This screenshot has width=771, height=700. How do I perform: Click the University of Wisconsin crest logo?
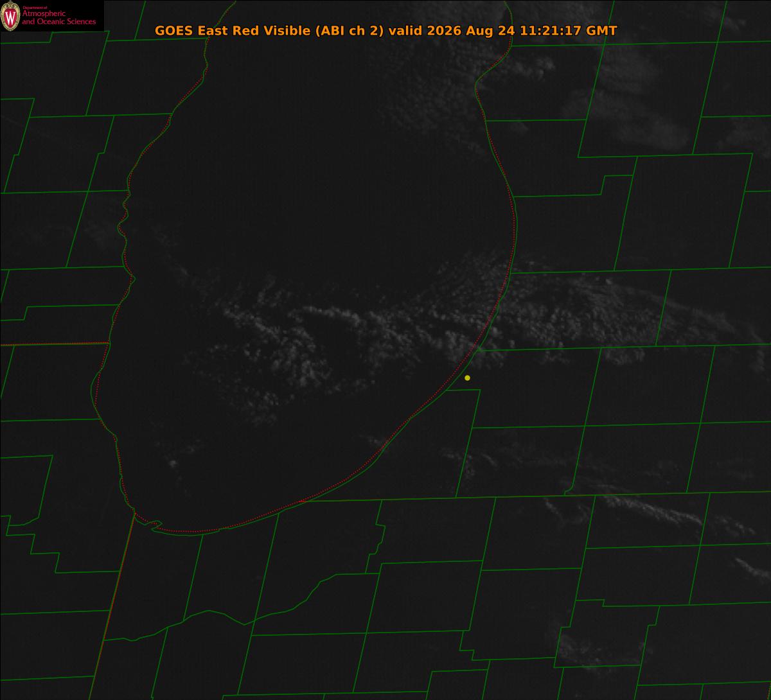pos(11,17)
